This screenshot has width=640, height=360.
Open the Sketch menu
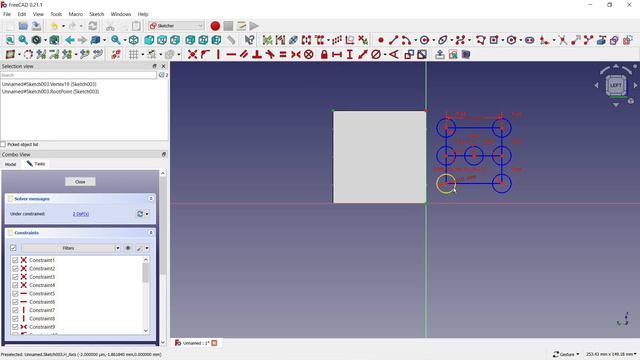[97, 14]
